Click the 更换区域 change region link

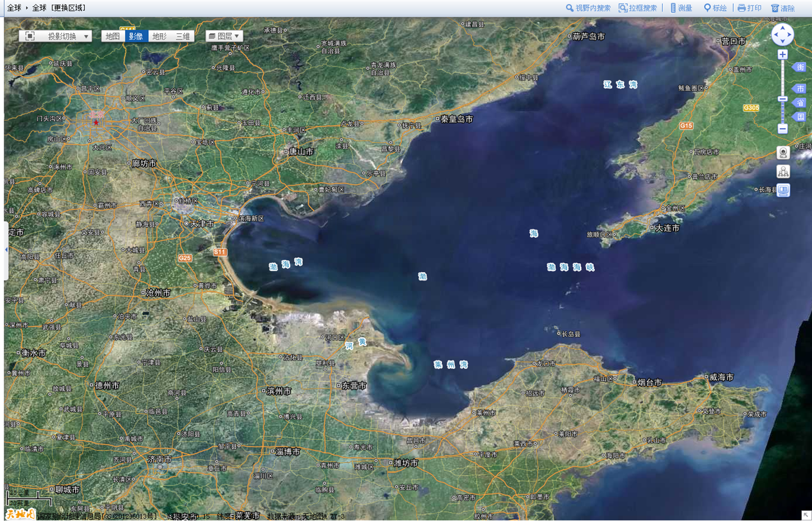click(x=68, y=8)
